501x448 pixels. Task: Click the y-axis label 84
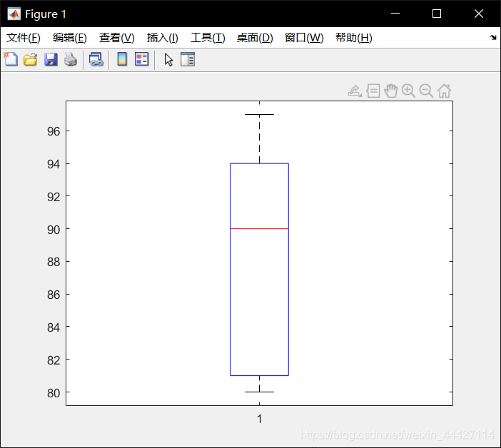54,327
